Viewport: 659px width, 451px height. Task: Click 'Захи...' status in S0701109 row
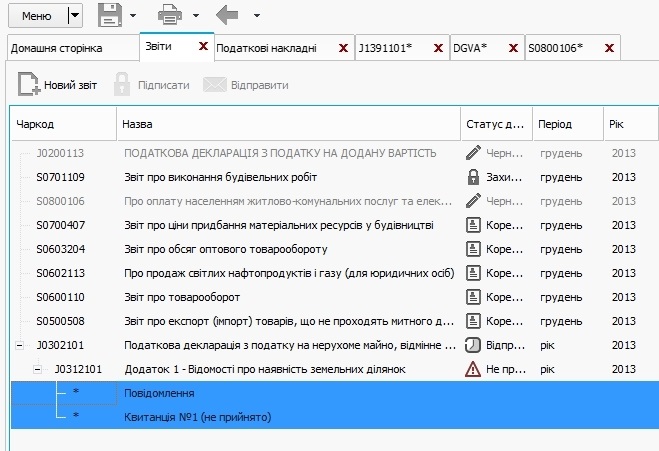504,177
